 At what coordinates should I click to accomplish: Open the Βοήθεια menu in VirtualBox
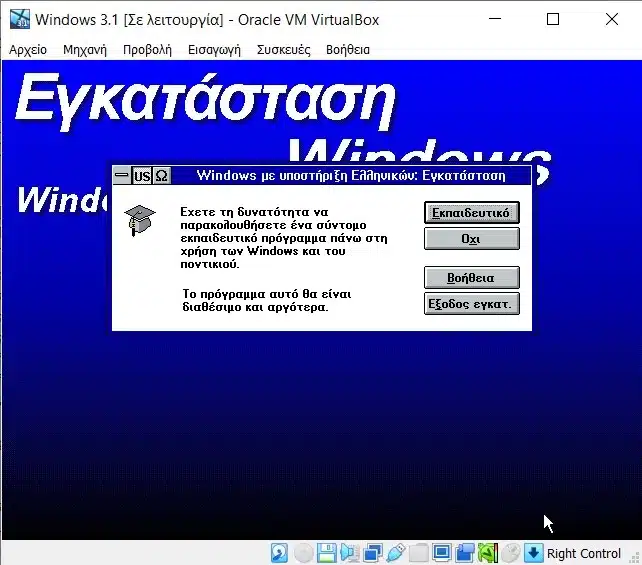(x=348, y=50)
